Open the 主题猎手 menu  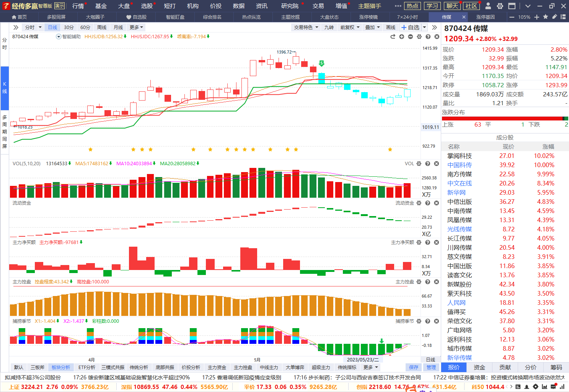coord(370,6)
